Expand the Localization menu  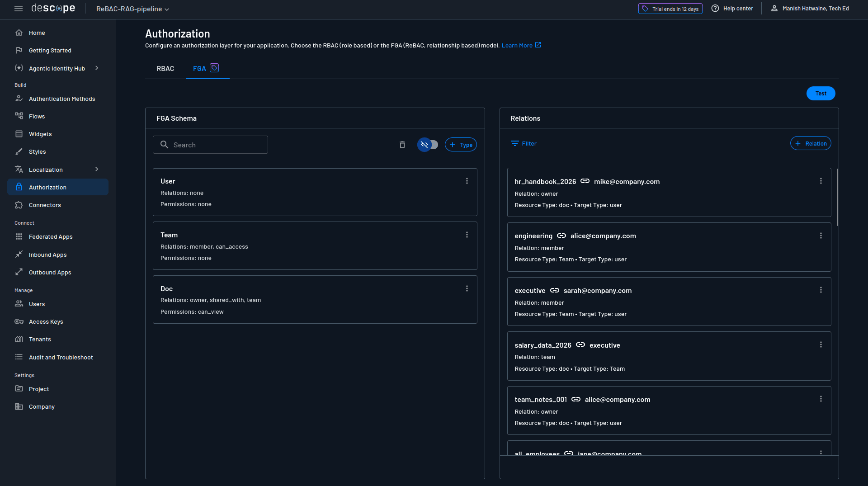(x=45, y=170)
